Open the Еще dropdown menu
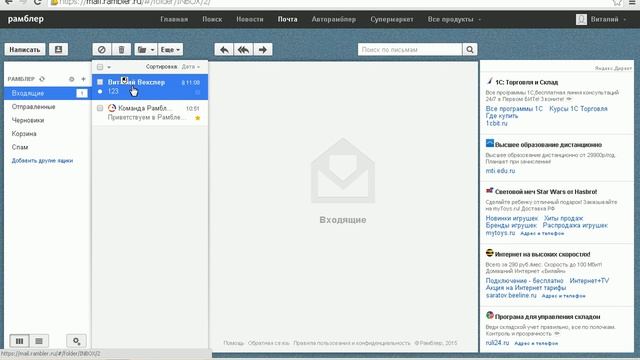Image resolution: width=640 pixels, height=360 pixels. click(170, 49)
